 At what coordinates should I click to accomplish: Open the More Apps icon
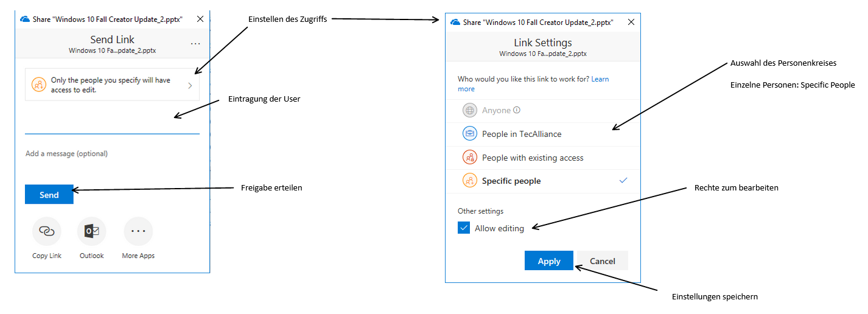(x=138, y=231)
